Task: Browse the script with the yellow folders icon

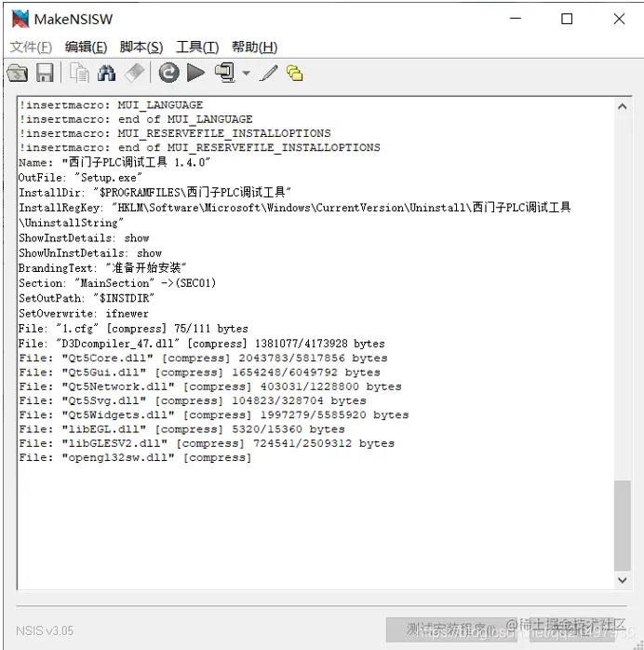Action: tap(294, 73)
